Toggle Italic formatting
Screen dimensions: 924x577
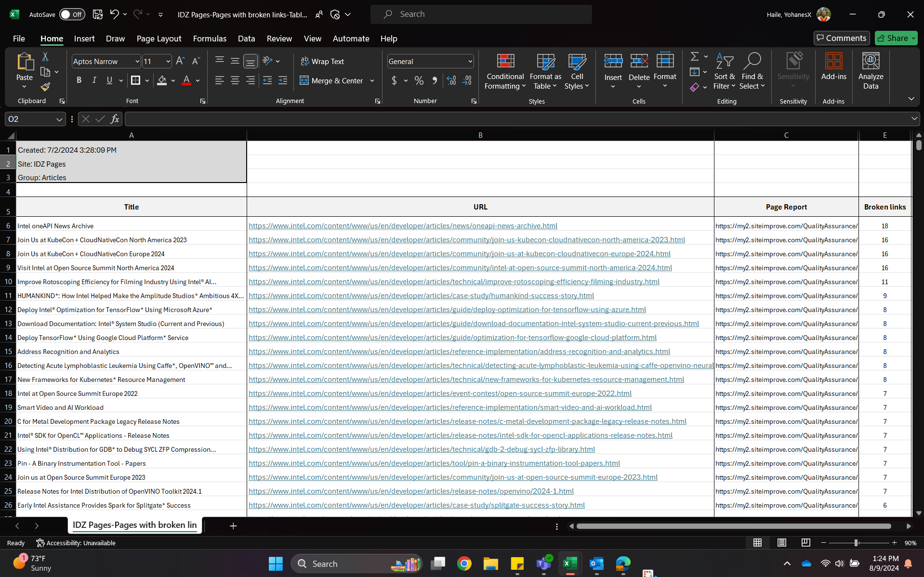94,80
